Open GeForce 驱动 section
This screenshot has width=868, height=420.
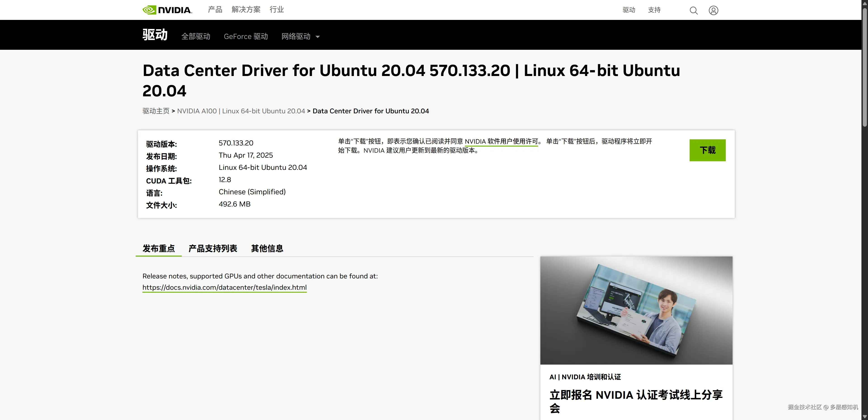[246, 36]
